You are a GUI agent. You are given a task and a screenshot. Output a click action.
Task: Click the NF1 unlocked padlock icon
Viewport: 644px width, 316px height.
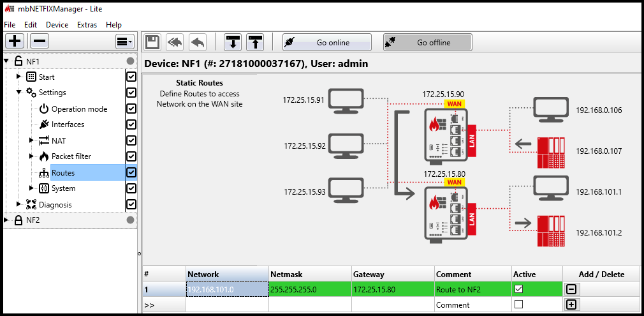pos(18,61)
